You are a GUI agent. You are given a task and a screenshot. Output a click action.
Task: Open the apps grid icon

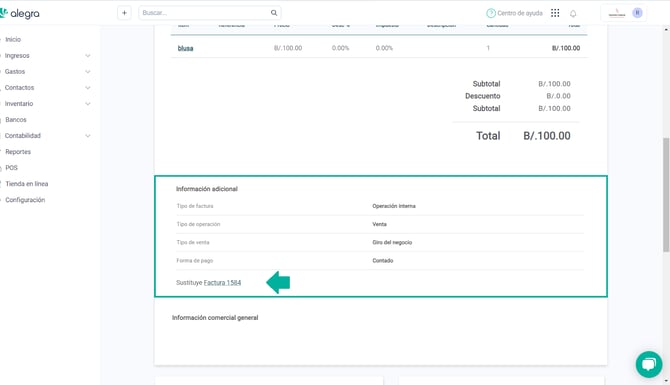(555, 13)
